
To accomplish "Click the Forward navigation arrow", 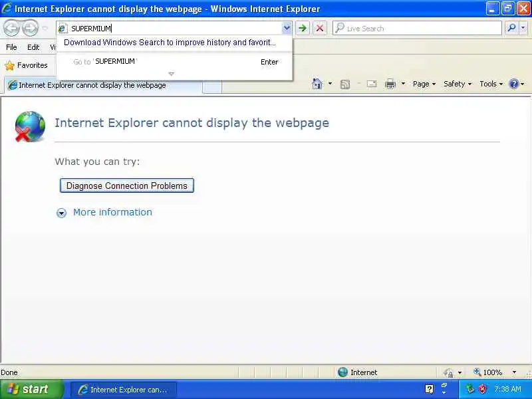I will point(31,28).
